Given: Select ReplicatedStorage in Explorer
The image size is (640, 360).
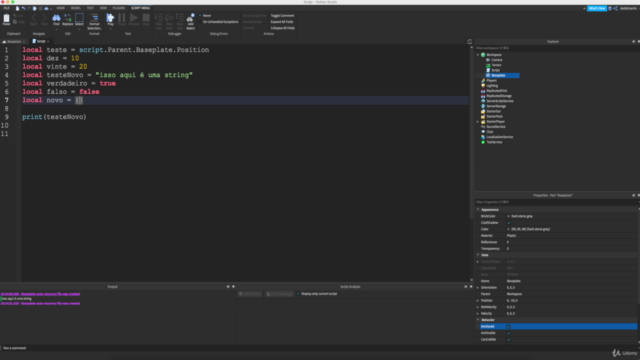Looking at the screenshot, I should (498, 96).
